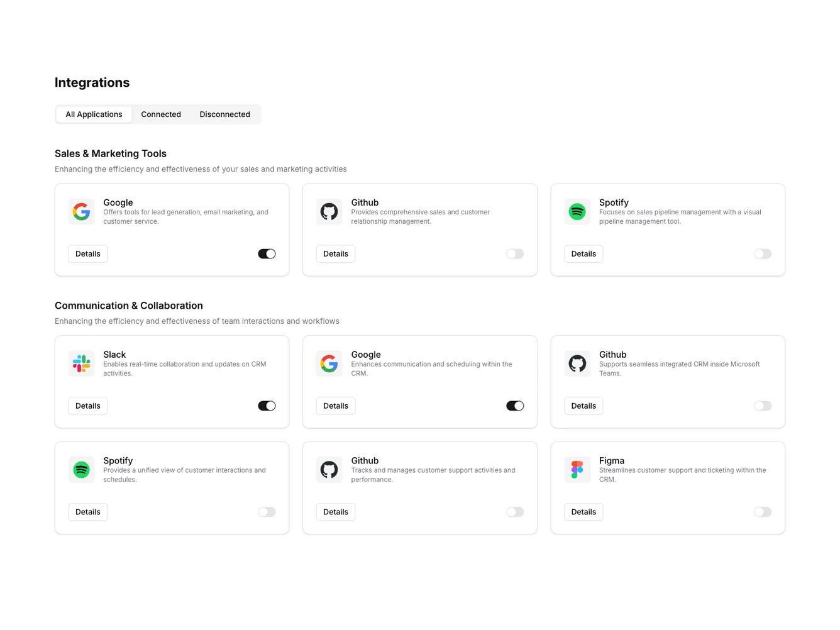Open the Disconnected applications tab
The width and height of the screenshot is (840, 630).
click(224, 114)
